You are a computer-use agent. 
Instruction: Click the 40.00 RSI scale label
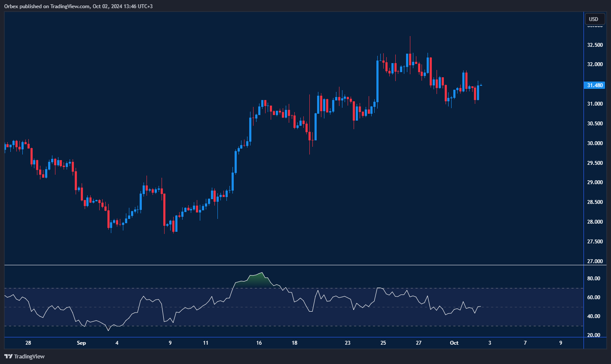(x=593, y=316)
